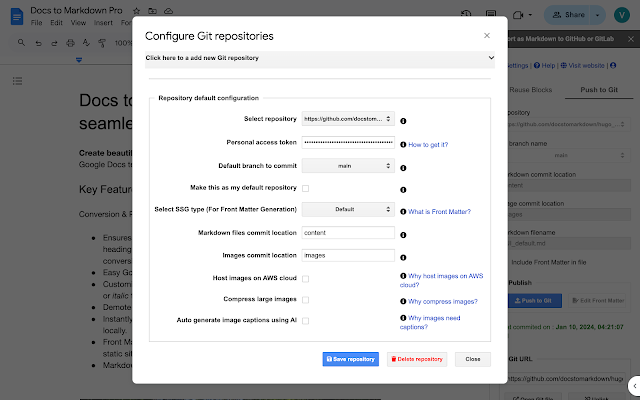Switch to the Reuse Blocks tab
640x400 pixels.
pos(531,90)
